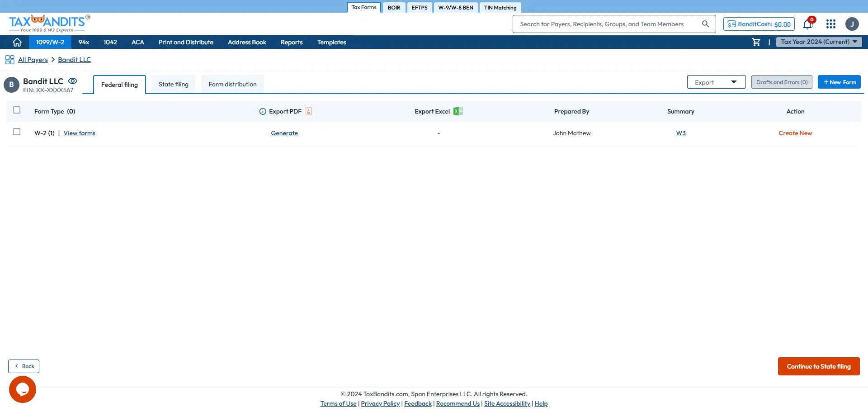Viewport: 868px width, 412px height.
Task: Open the notifications bell
Action: coord(808,24)
